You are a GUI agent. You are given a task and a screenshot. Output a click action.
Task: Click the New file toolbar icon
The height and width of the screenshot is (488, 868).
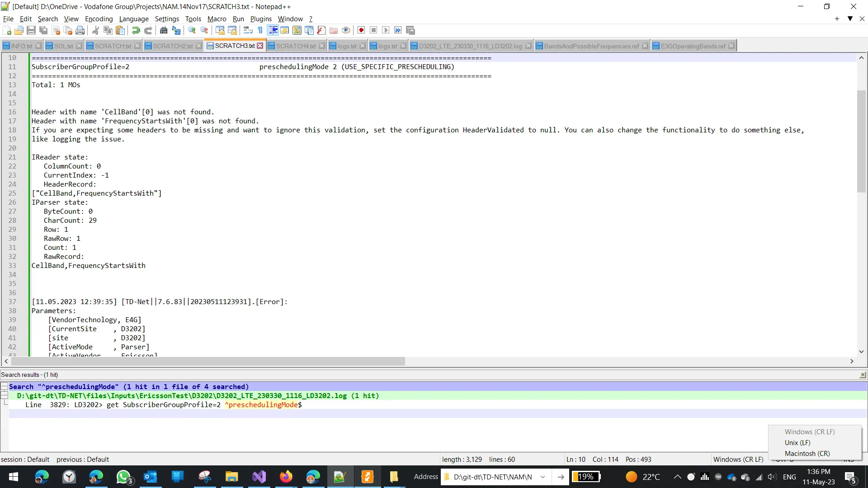[7, 30]
